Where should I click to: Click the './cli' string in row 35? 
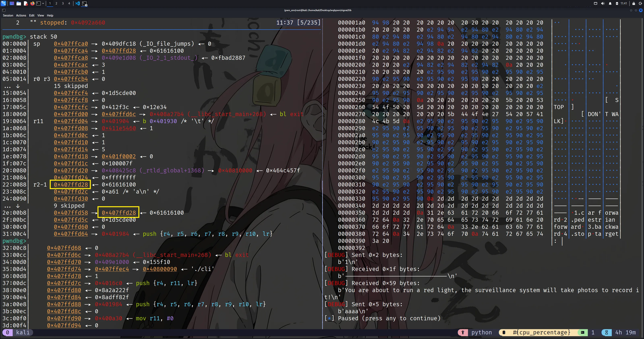203,269
